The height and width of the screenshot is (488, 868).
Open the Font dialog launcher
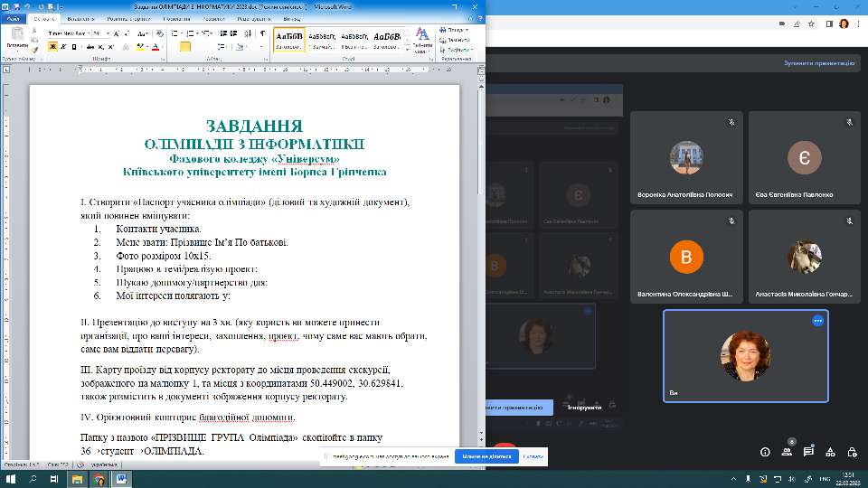pos(163,59)
